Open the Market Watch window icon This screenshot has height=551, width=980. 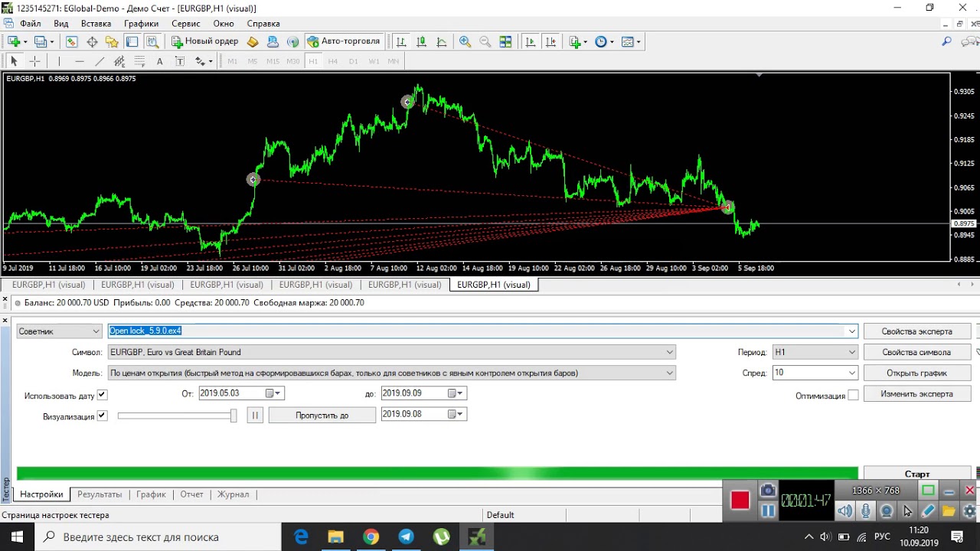[71, 42]
